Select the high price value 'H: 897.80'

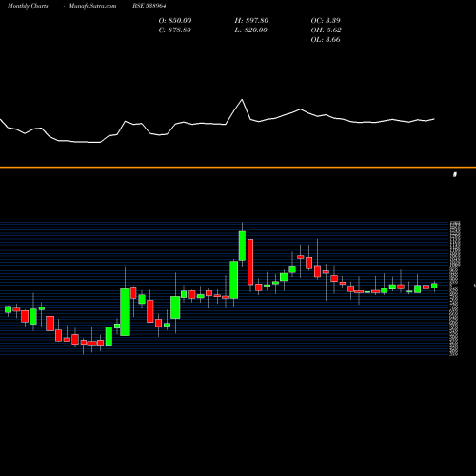(x=251, y=21)
